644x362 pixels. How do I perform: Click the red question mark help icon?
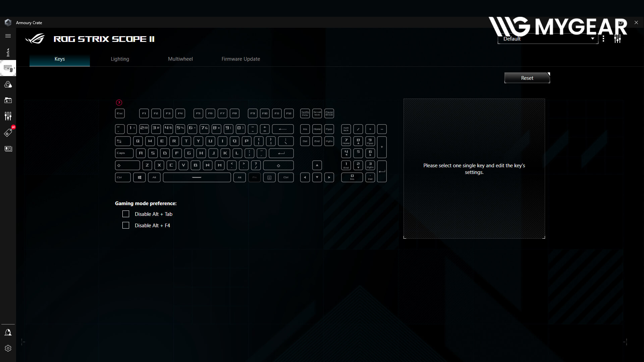119,103
